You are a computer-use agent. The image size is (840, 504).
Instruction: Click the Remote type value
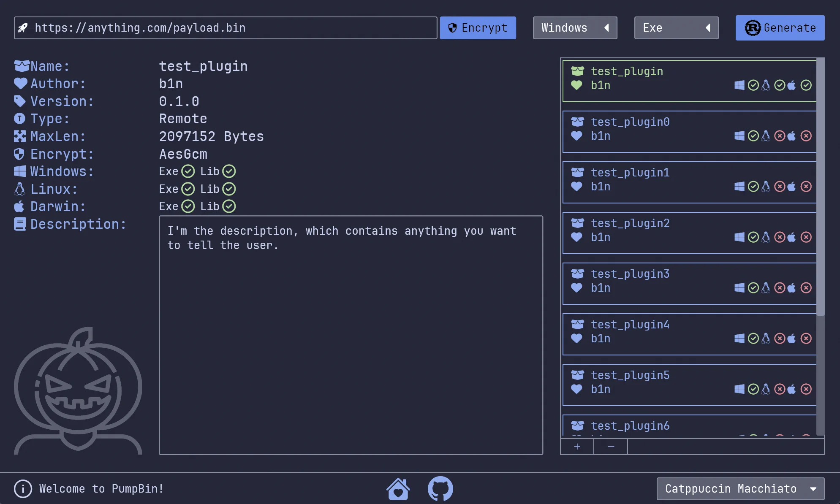click(x=183, y=119)
